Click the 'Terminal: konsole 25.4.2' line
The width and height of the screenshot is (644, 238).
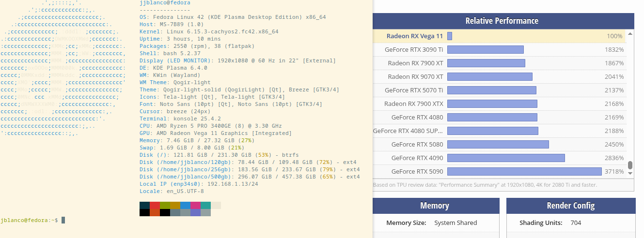coord(180,119)
